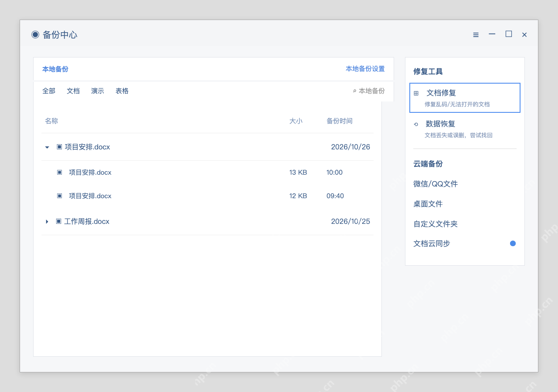Open 本地备份设置 link
Image resolution: width=558 pixels, height=392 pixels.
click(x=365, y=69)
